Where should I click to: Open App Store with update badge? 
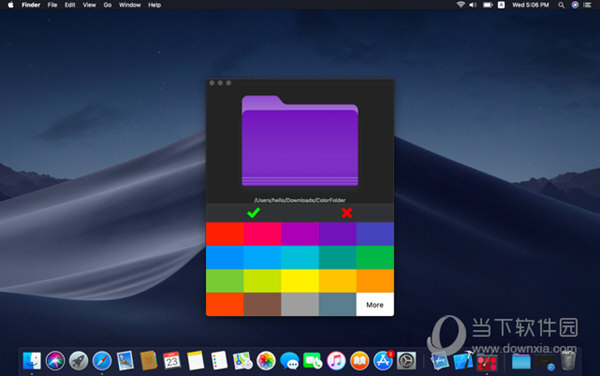[383, 361]
